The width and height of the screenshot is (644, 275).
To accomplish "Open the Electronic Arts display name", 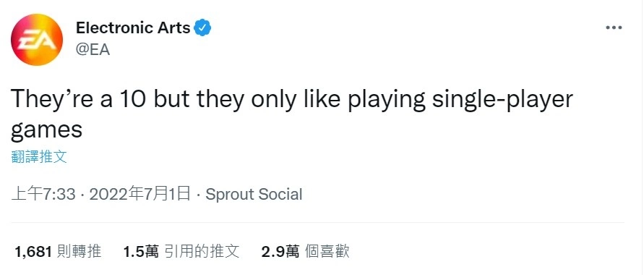I will [133, 28].
